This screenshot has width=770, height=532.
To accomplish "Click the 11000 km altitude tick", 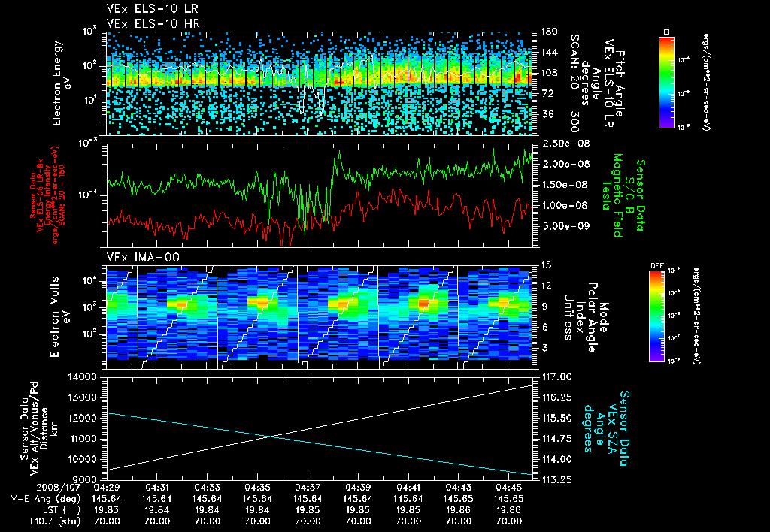I will [x=83, y=439].
